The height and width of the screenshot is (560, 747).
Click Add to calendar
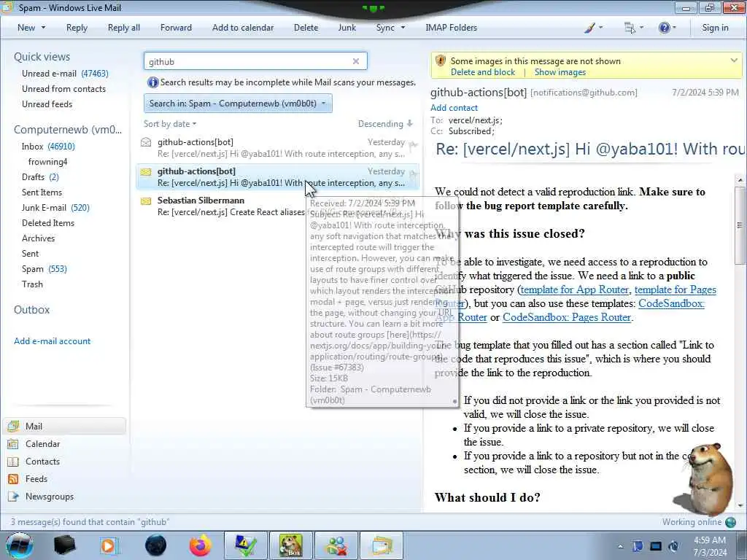pyautogui.click(x=243, y=28)
